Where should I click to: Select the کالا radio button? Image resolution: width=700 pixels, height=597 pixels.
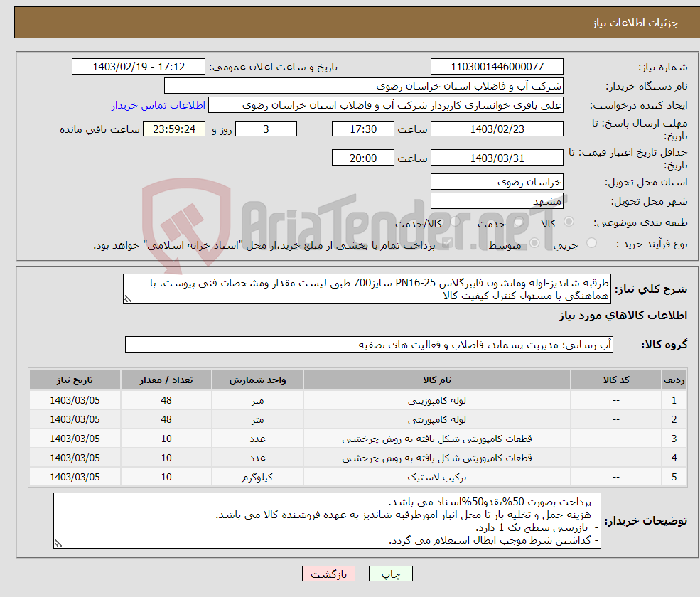(569, 222)
